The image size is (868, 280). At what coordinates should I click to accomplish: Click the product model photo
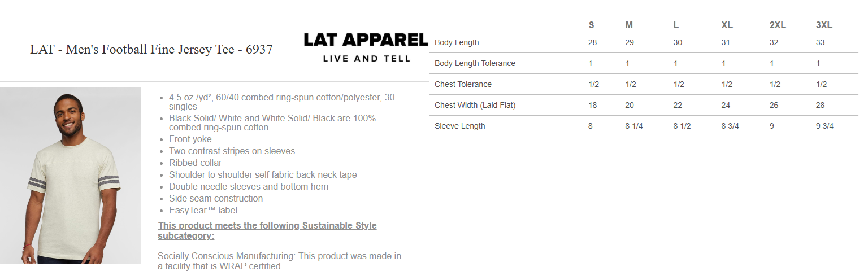coord(70,176)
